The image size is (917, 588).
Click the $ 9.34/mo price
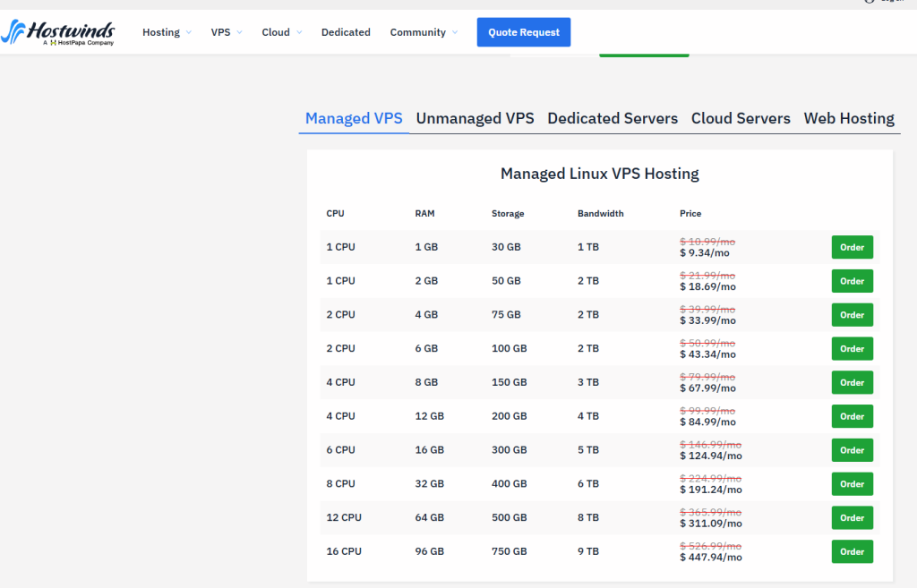pyautogui.click(x=705, y=253)
